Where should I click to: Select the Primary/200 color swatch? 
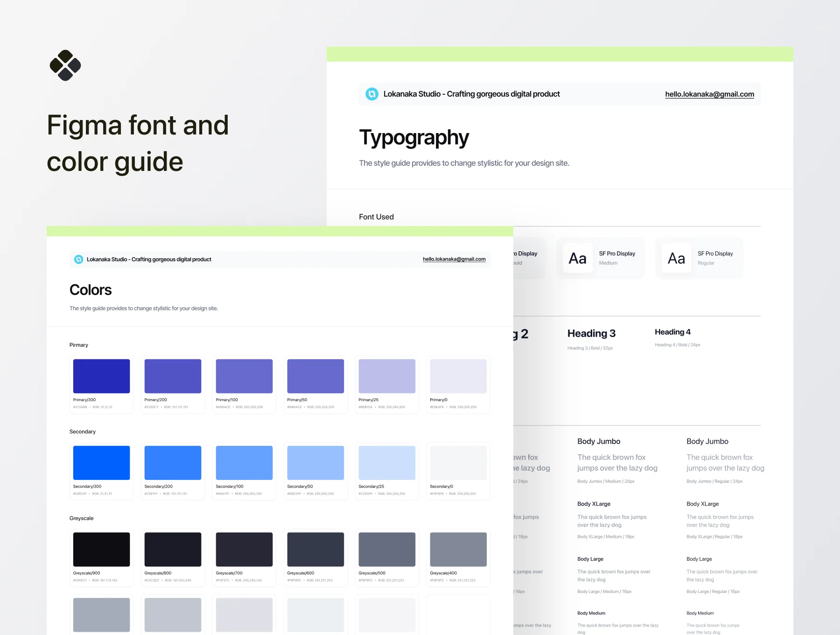pos(173,376)
